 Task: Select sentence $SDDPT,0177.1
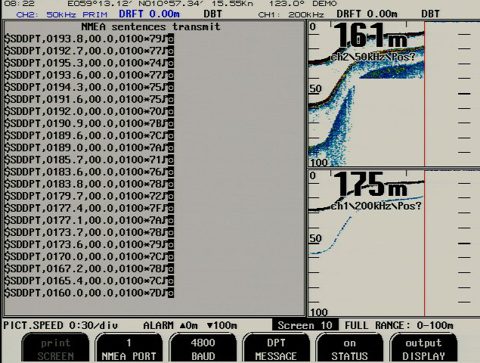[x=89, y=220]
